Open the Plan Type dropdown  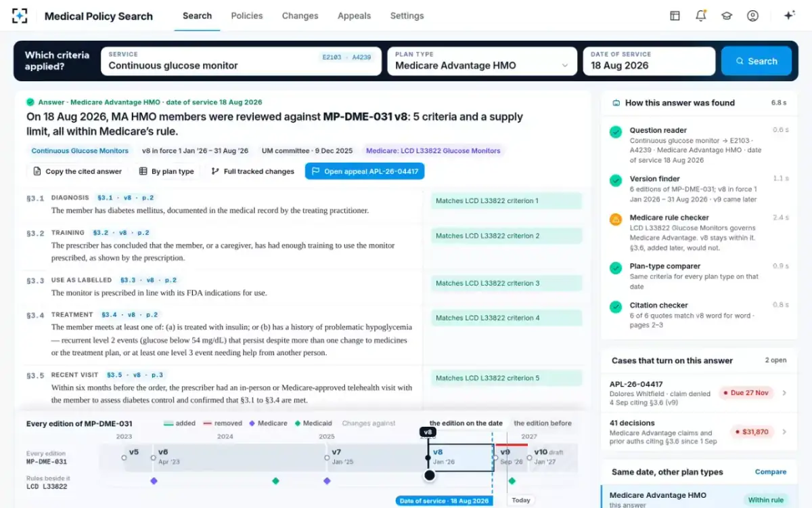[482, 61]
